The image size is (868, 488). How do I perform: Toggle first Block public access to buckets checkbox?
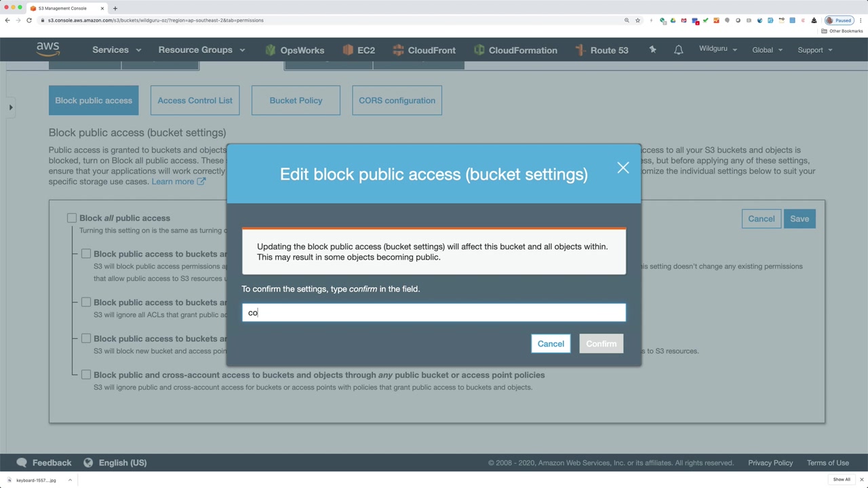pos(86,253)
